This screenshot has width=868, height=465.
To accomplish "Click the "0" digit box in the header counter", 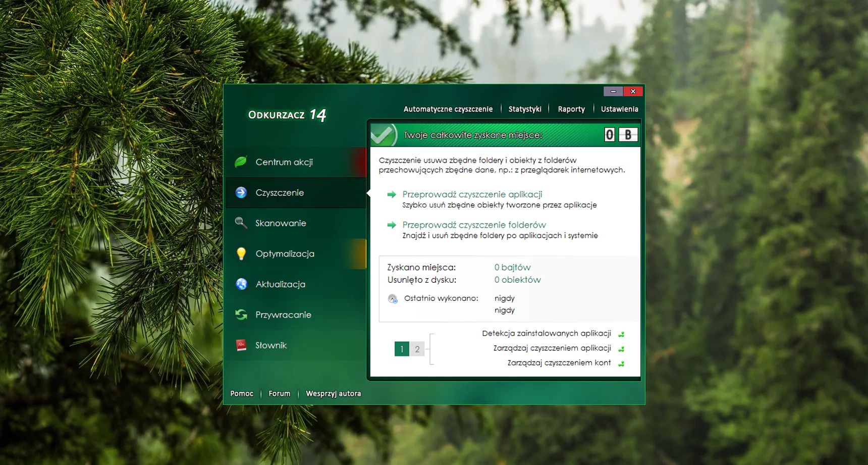I will (x=610, y=135).
